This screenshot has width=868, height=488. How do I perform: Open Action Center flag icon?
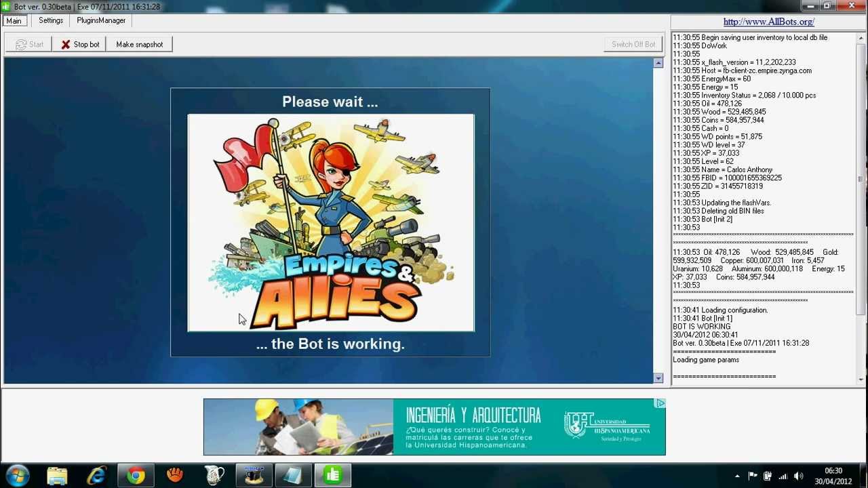click(x=753, y=476)
